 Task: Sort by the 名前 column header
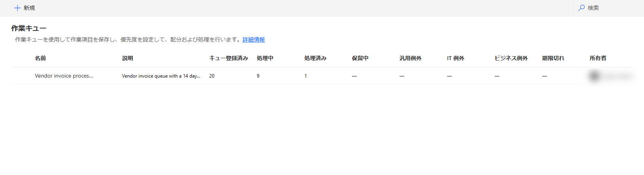pyautogui.click(x=40, y=58)
